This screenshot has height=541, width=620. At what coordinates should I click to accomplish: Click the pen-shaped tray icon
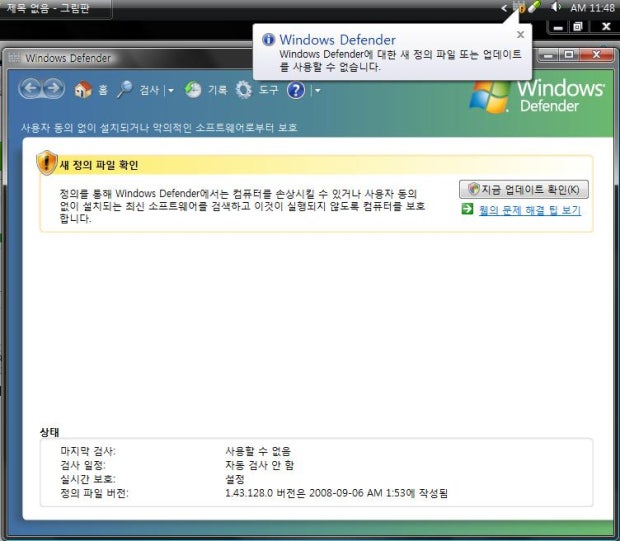click(534, 7)
